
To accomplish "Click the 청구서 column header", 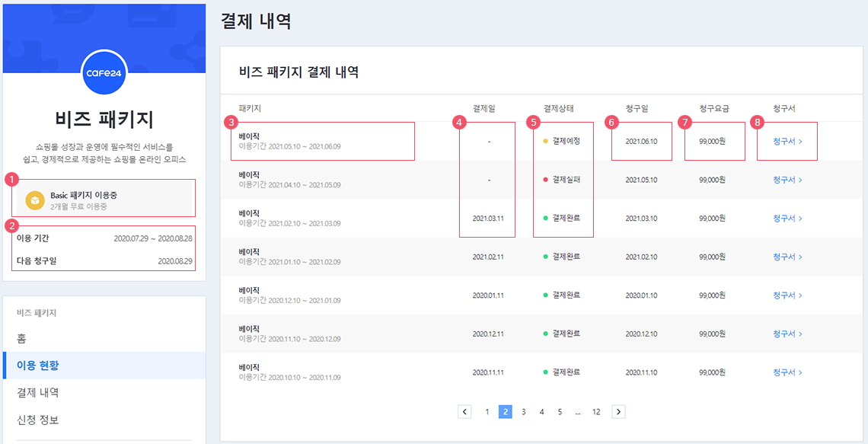I will click(x=783, y=108).
